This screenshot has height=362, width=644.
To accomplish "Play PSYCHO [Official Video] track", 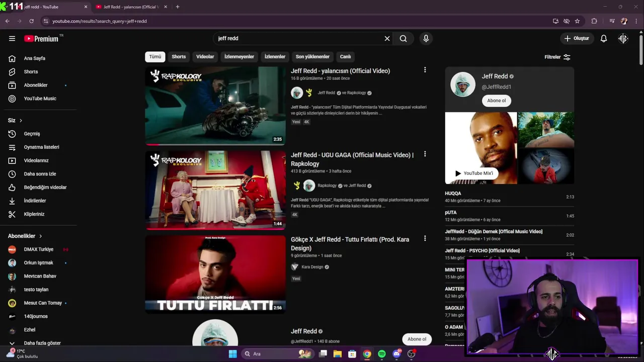I will (509, 254).
